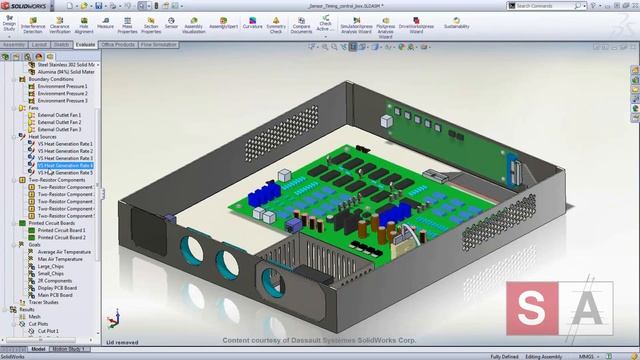Switch to the Layout tab

tap(39, 44)
